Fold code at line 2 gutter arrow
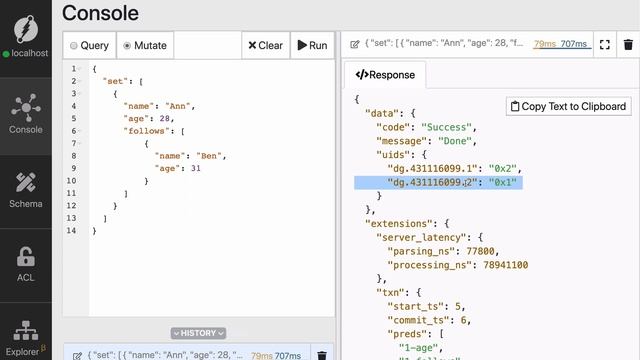The height and width of the screenshot is (360, 640). point(80,81)
